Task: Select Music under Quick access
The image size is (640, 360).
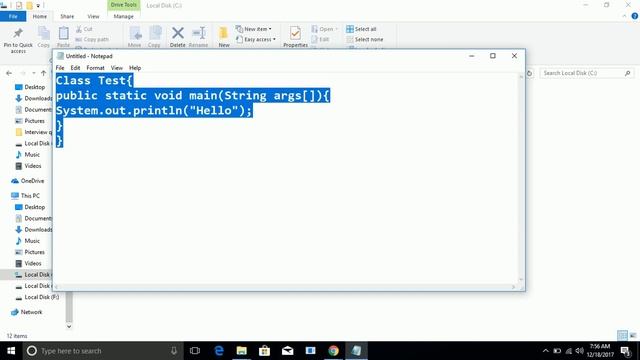Action: (x=27, y=155)
